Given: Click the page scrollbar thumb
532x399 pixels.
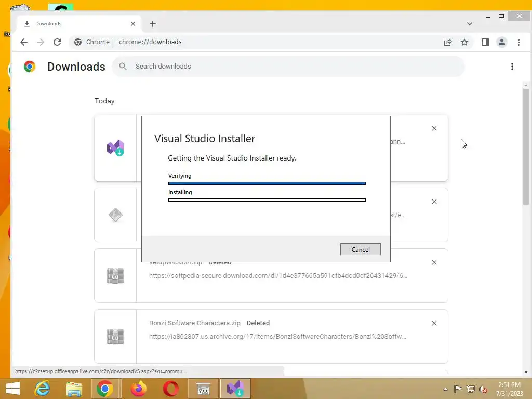Looking at the screenshot, I should (526, 147).
